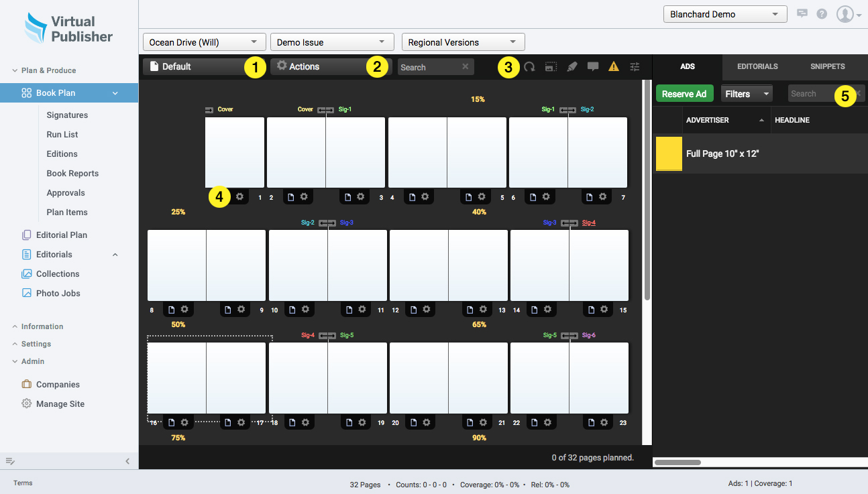Screen dimensions: 868x494
Task: Click the refresh plan icon
Action: [529, 66]
